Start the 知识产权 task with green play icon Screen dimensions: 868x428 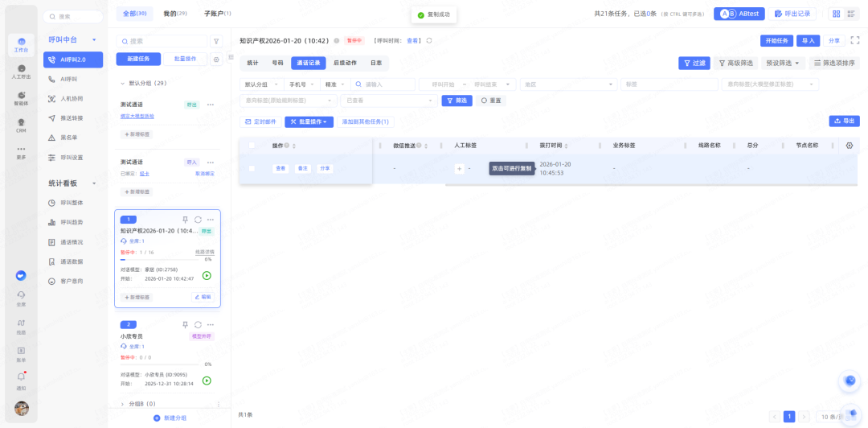[x=207, y=275]
